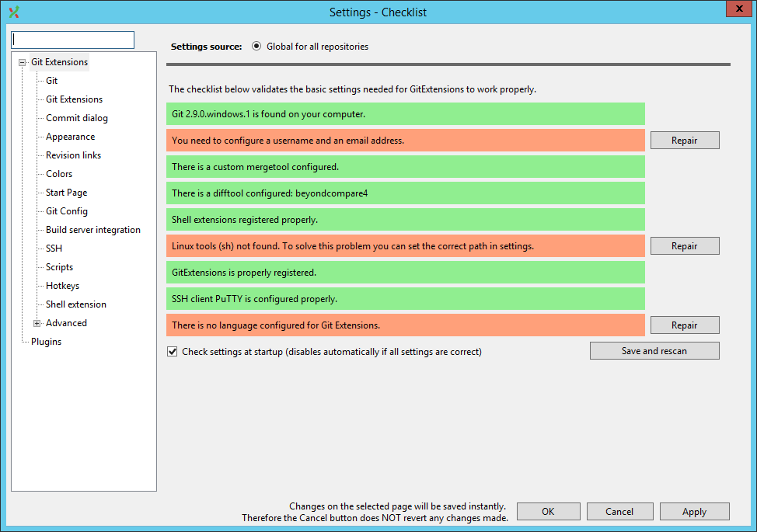
Task: Open the Colors settings page
Action: (59, 174)
